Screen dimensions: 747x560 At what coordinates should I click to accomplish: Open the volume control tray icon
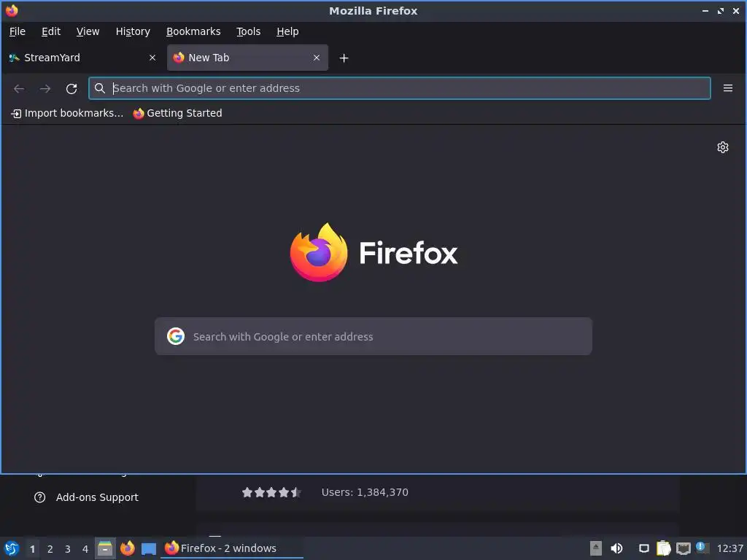[616, 548]
